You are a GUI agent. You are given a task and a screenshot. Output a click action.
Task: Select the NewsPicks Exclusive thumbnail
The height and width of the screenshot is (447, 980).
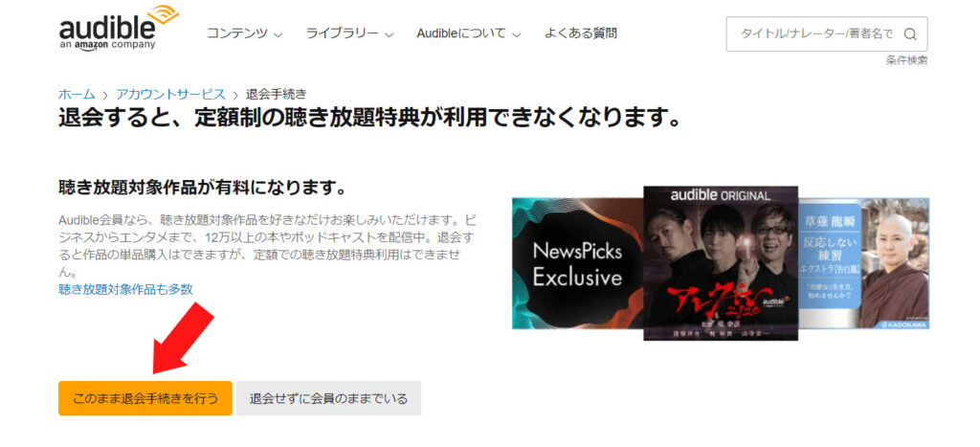coord(577,263)
